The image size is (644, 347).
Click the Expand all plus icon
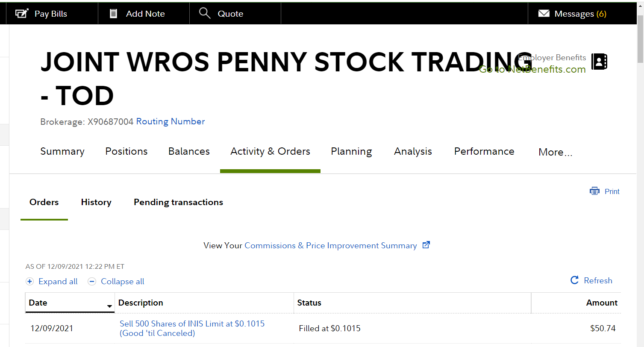tap(29, 281)
